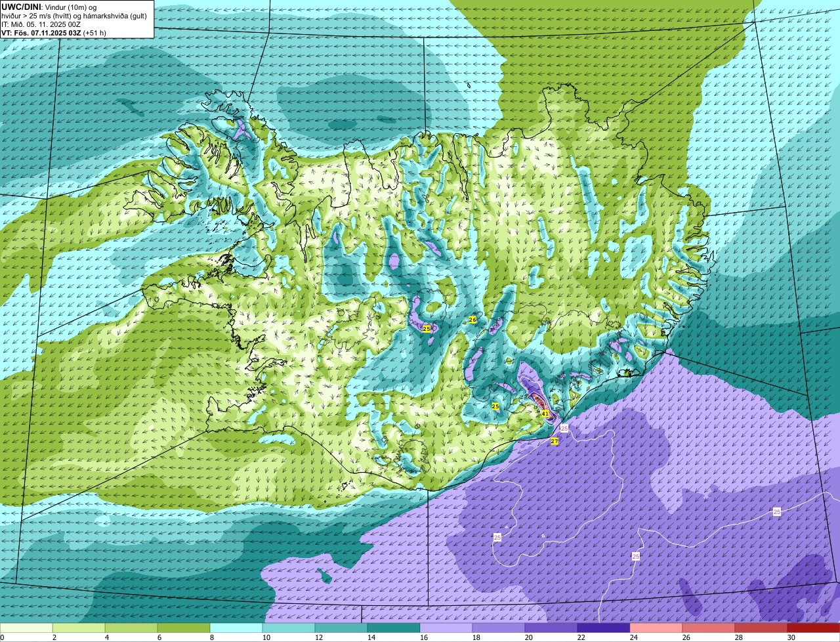The height and width of the screenshot is (642, 840).
Task: Pick the red 28–30 m/s legend swatch
Action: [x=761, y=628]
